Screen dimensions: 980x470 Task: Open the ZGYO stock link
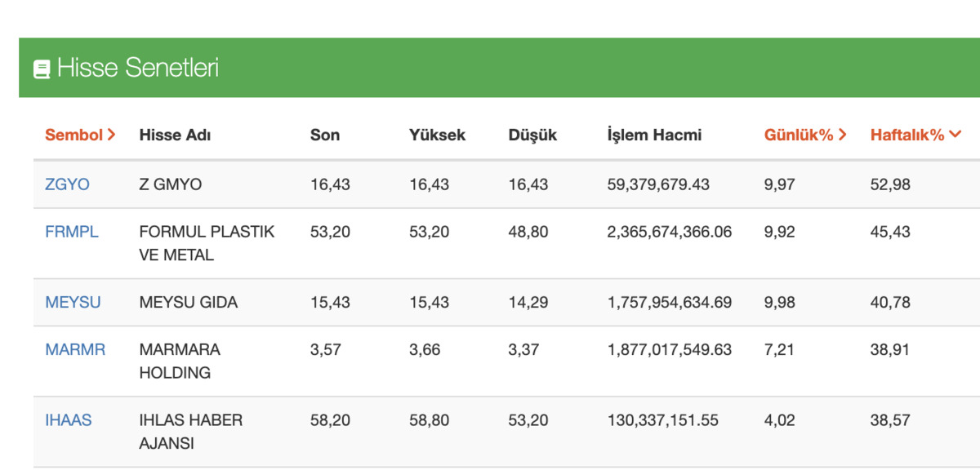[x=67, y=184]
